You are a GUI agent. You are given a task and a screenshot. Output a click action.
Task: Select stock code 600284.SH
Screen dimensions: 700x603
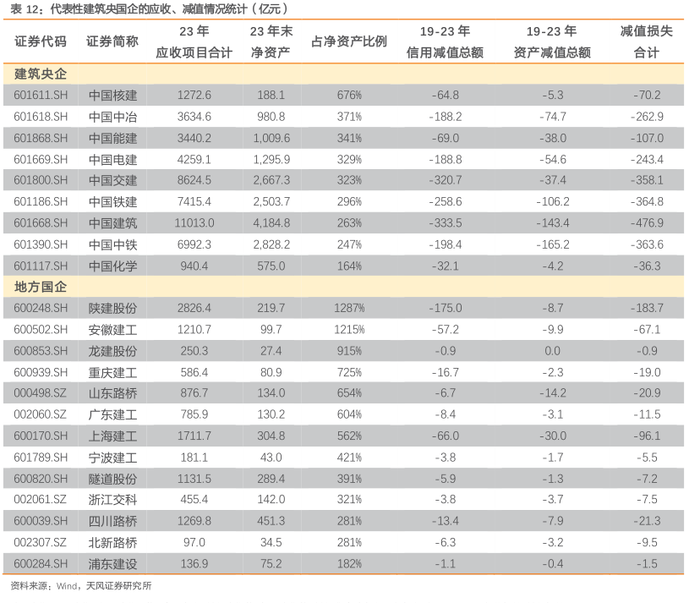coord(41,564)
